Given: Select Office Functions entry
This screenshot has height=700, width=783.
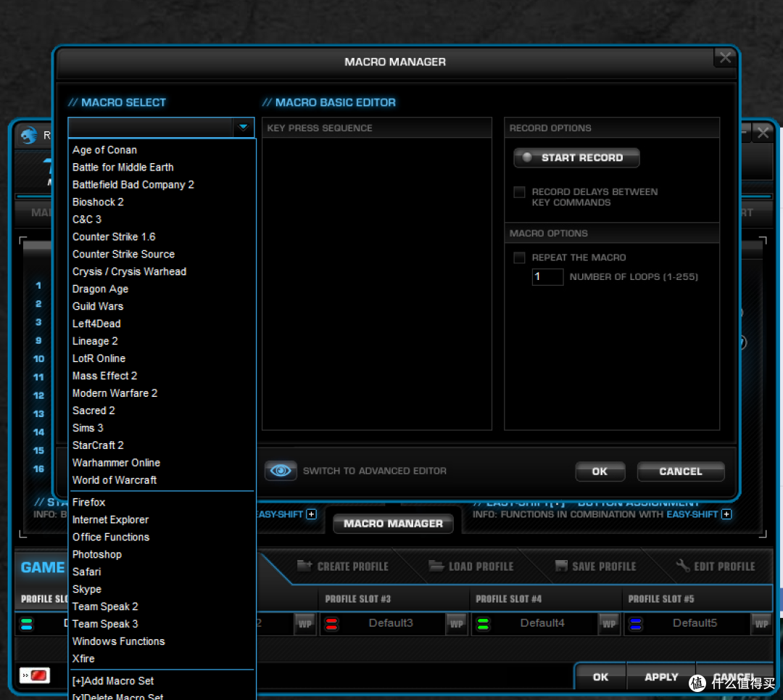Looking at the screenshot, I should pyautogui.click(x=111, y=537).
